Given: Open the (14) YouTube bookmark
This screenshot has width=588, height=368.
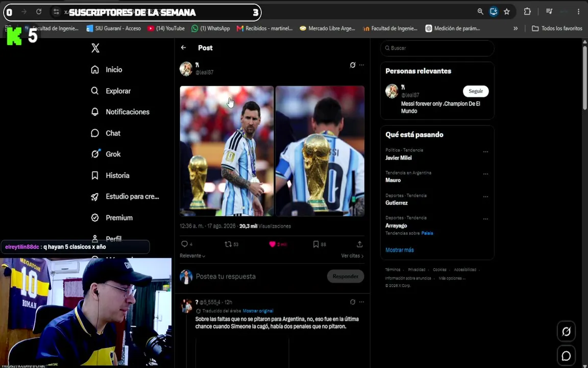Looking at the screenshot, I should pos(166,29).
